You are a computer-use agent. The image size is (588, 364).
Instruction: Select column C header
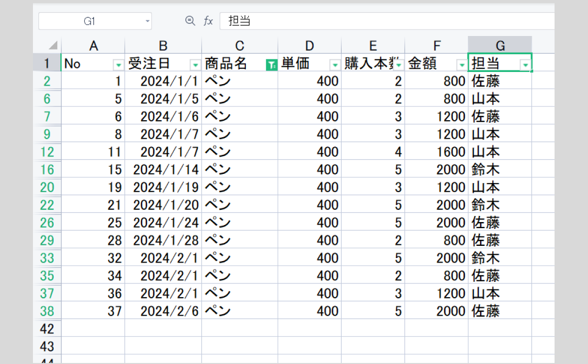click(240, 45)
